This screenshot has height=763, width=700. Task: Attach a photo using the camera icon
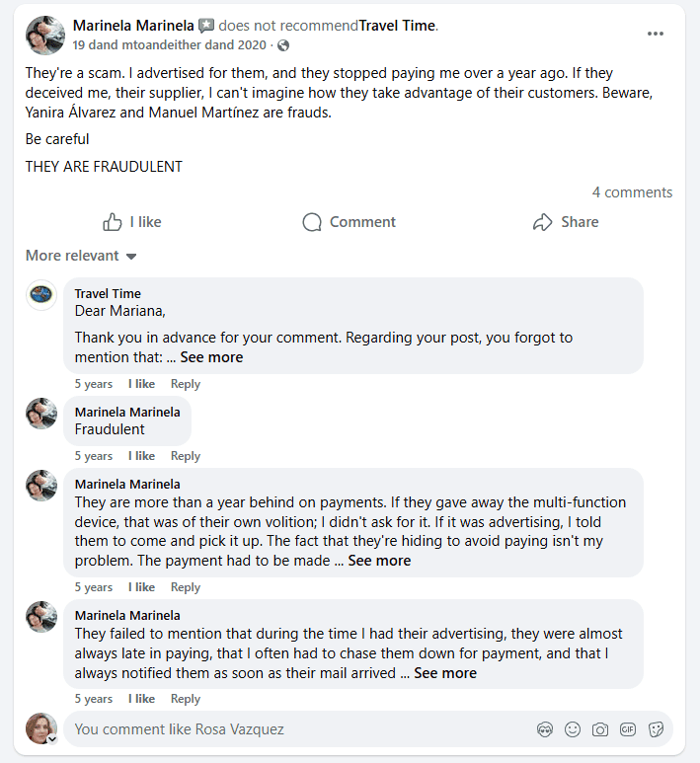pos(599,729)
